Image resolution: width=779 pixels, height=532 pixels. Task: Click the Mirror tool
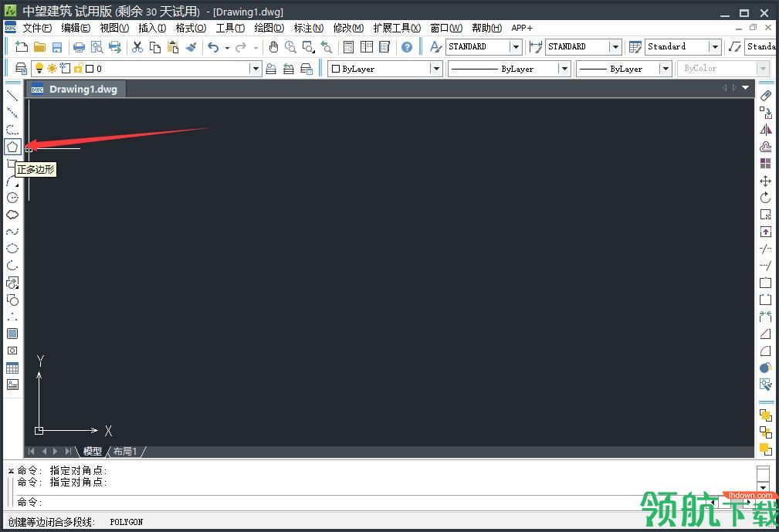point(766,130)
